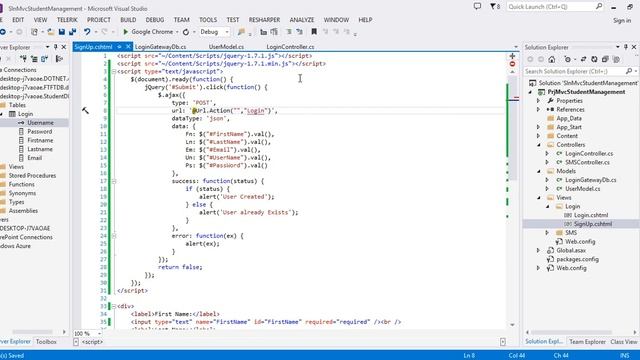Click the decrease indent toolbar icon

[x=263, y=32]
